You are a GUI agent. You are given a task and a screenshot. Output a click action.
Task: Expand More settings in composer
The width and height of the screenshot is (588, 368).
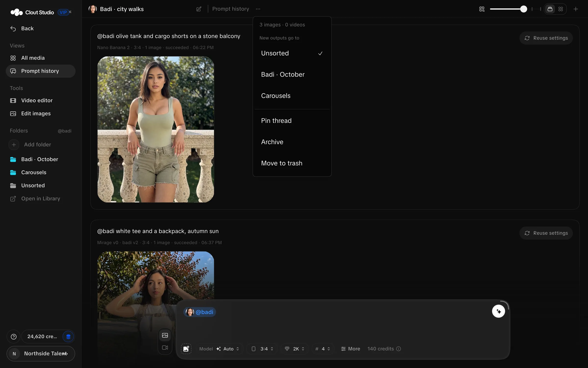point(350,349)
